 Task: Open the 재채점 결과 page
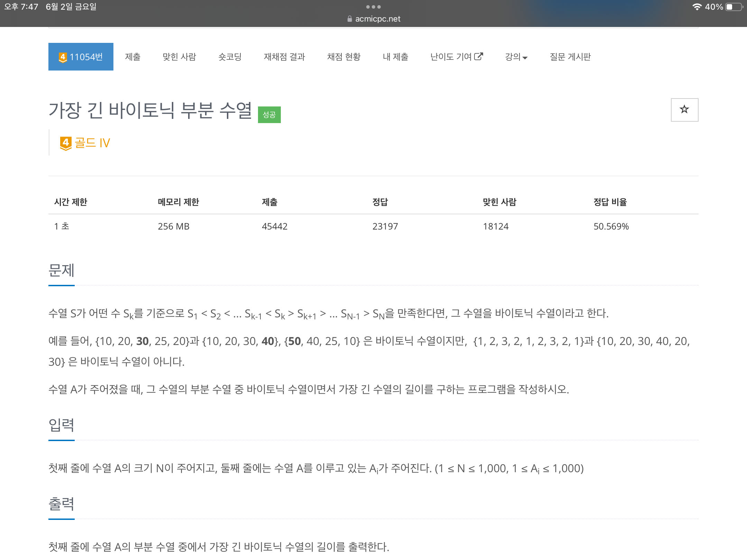click(284, 57)
